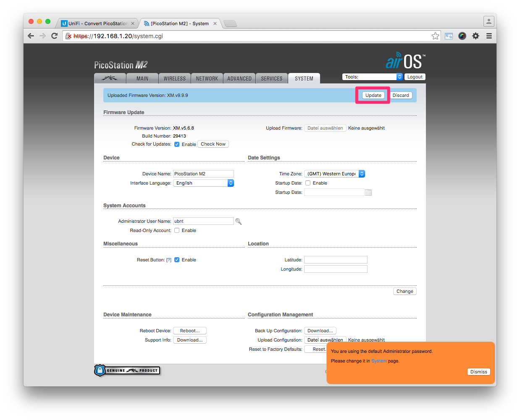The width and height of the screenshot is (520, 420).
Task: Click the browser address bar
Action: tap(252, 36)
